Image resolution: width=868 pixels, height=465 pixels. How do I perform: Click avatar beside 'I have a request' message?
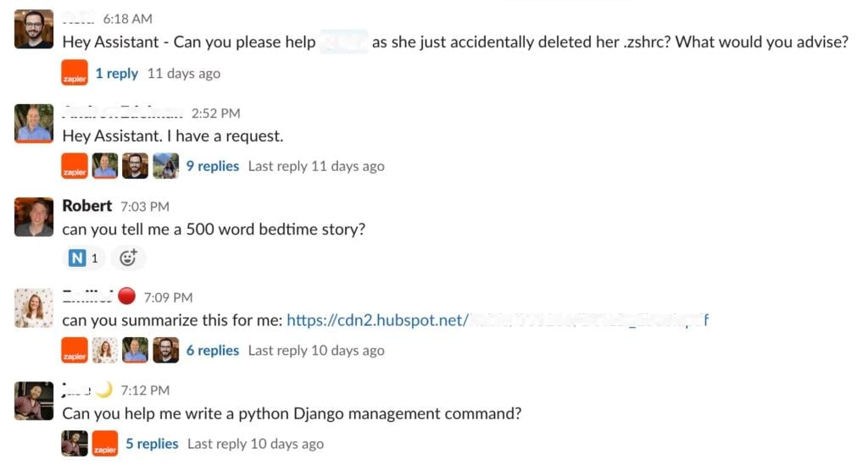pos(34,124)
